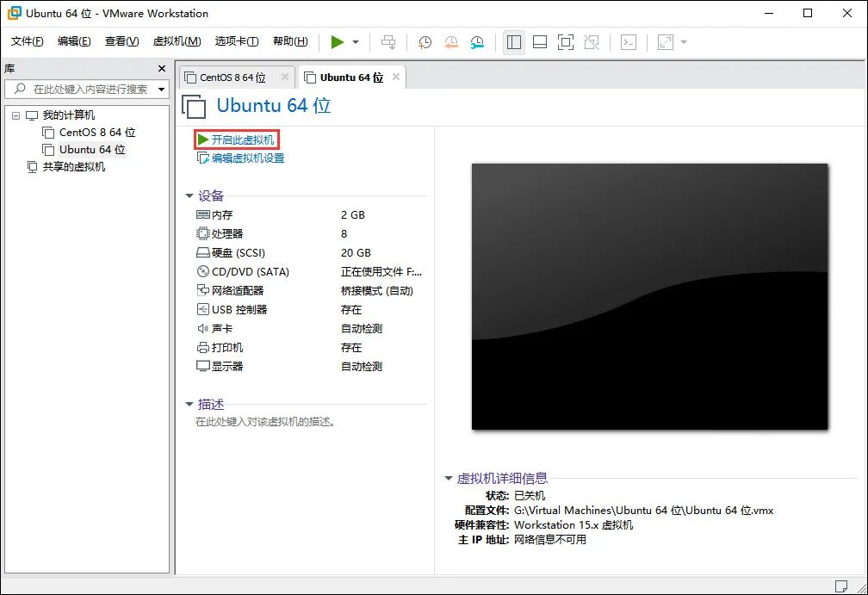Click the stretch guest display icon
Image resolution: width=868 pixels, height=595 pixels.
pyautogui.click(x=666, y=42)
